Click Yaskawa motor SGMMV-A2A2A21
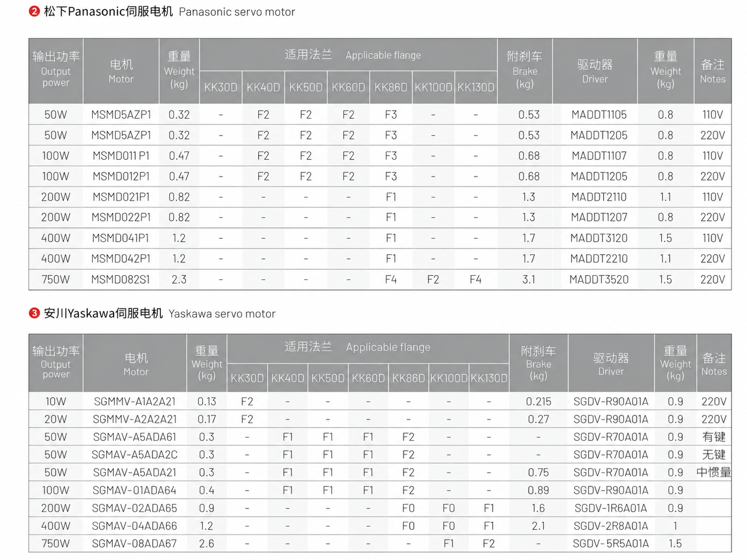 pyautogui.click(x=135, y=419)
